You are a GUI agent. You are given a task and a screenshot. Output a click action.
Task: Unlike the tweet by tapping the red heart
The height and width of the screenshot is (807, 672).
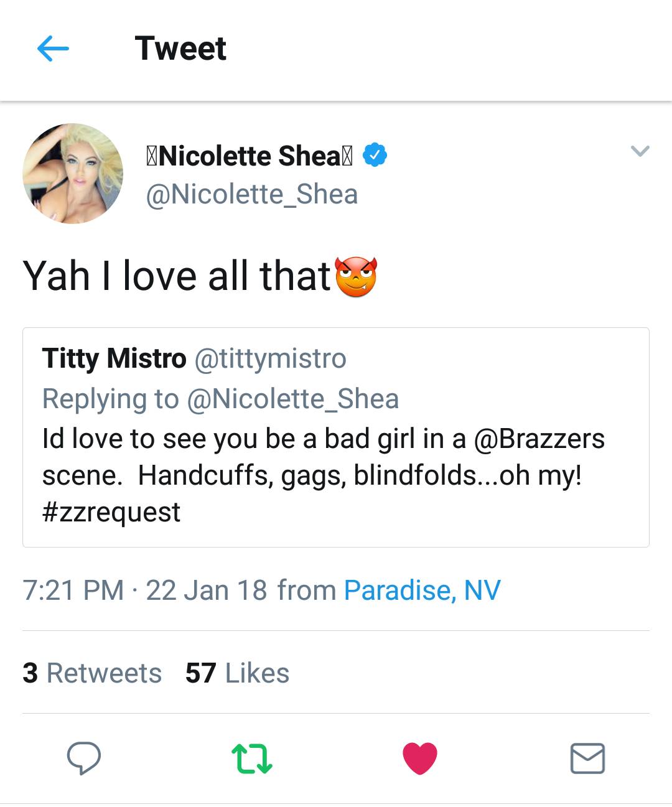tap(420, 758)
